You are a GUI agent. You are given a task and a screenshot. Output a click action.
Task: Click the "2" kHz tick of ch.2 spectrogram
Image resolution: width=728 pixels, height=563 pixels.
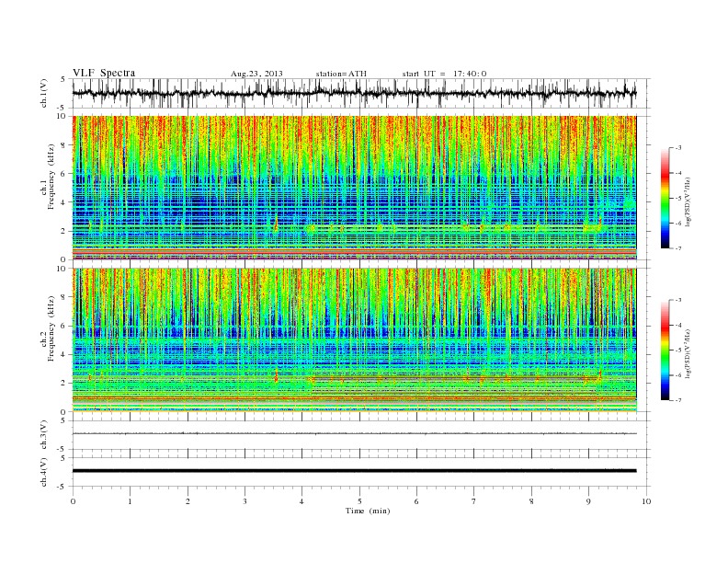(64, 384)
